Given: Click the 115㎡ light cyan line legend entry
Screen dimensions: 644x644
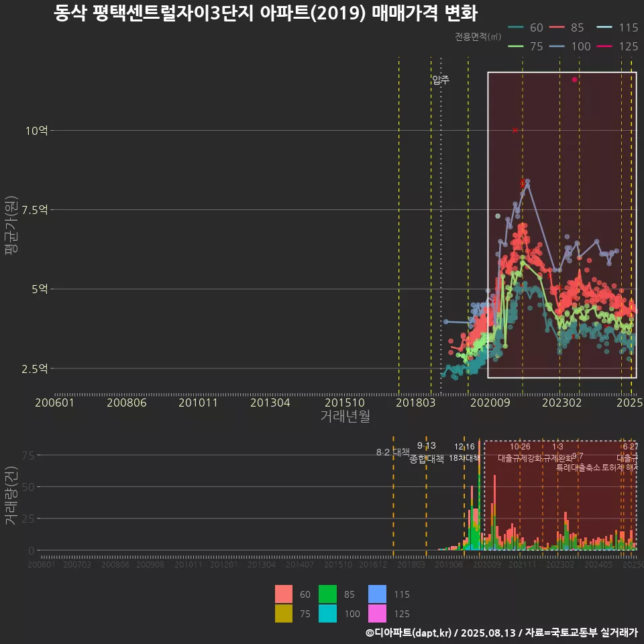Looking at the screenshot, I should [617, 28].
